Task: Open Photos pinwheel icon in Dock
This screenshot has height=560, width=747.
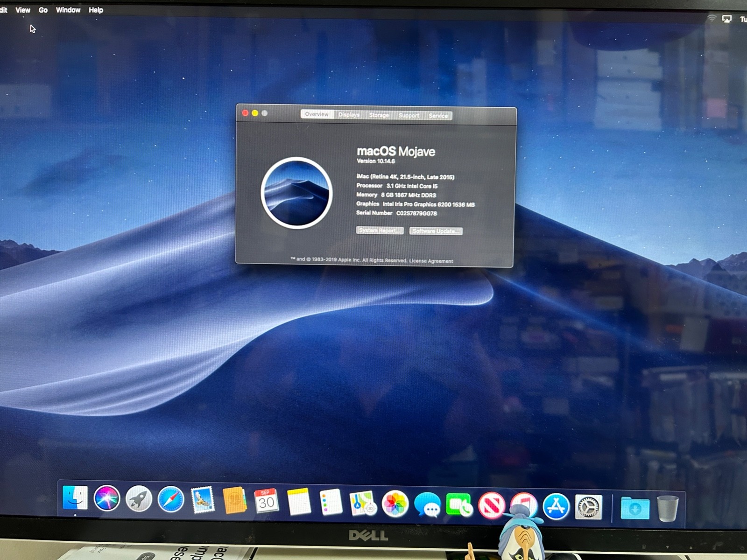Action: tap(395, 504)
